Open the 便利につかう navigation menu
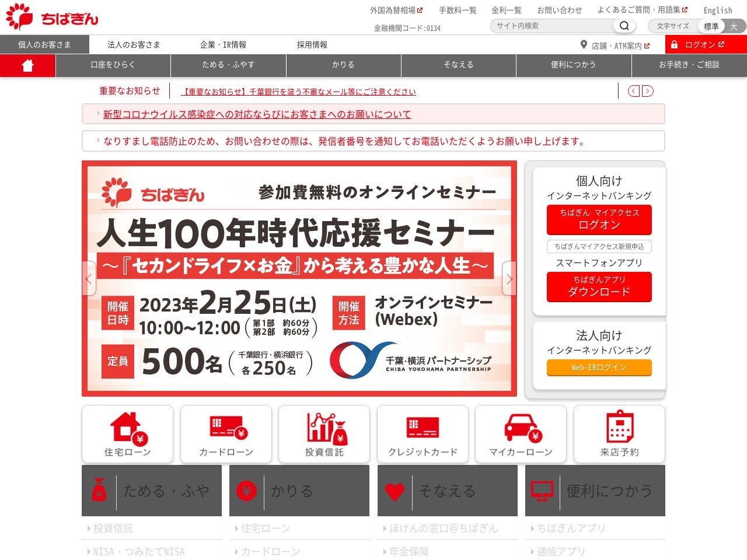Screen dimensions: 747x560 tap(574, 65)
